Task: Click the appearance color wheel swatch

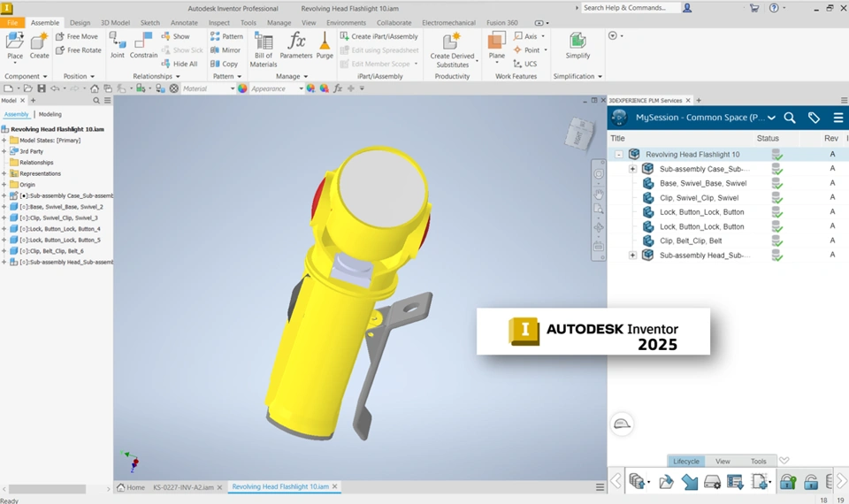Action: [x=242, y=88]
